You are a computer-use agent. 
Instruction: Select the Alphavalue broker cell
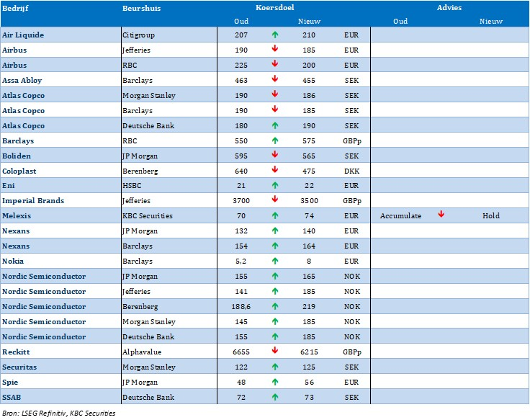(x=143, y=352)
